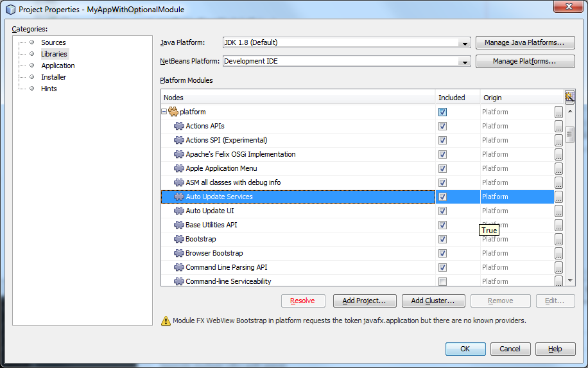
Task: Uncheck Included for Actions APIs
Action: pyautogui.click(x=442, y=126)
